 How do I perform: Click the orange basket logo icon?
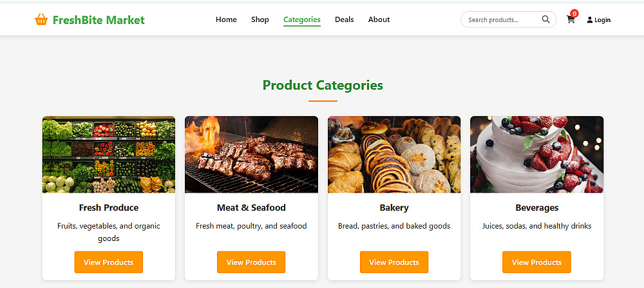point(41,20)
